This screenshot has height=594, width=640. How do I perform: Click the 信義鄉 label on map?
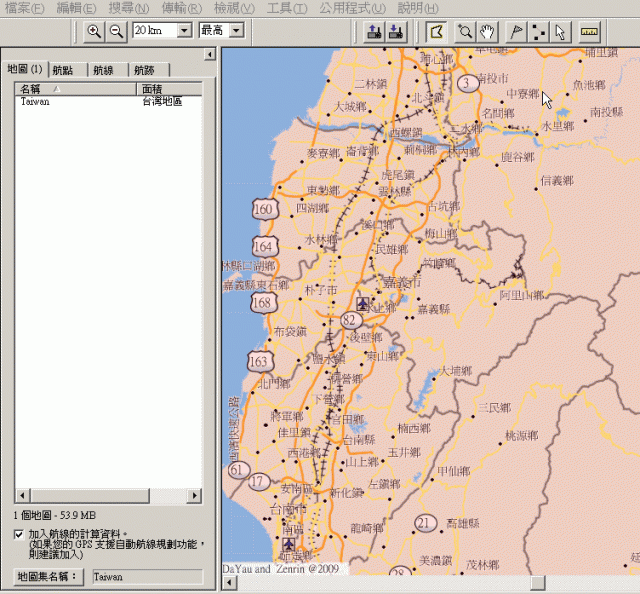click(557, 180)
